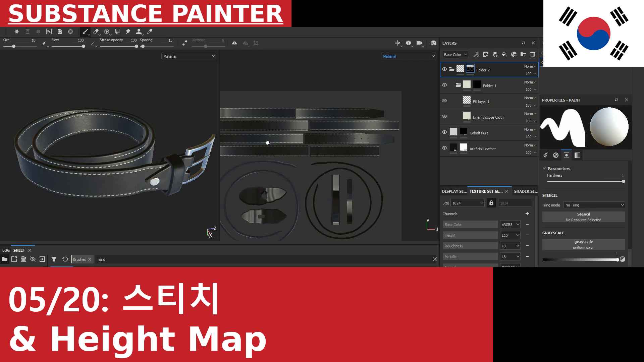Adjust the Hardness slider
The image size is (644, 362).
pos(586,181)
